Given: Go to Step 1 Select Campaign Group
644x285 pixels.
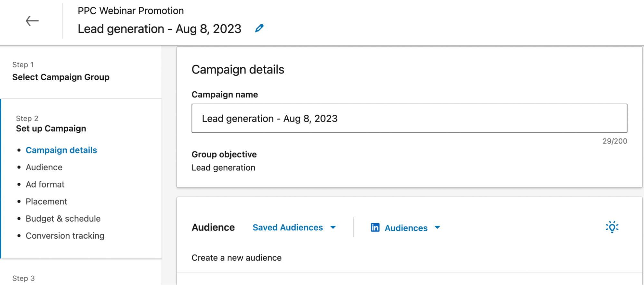Looking at the screenshot, I should 61,77.
